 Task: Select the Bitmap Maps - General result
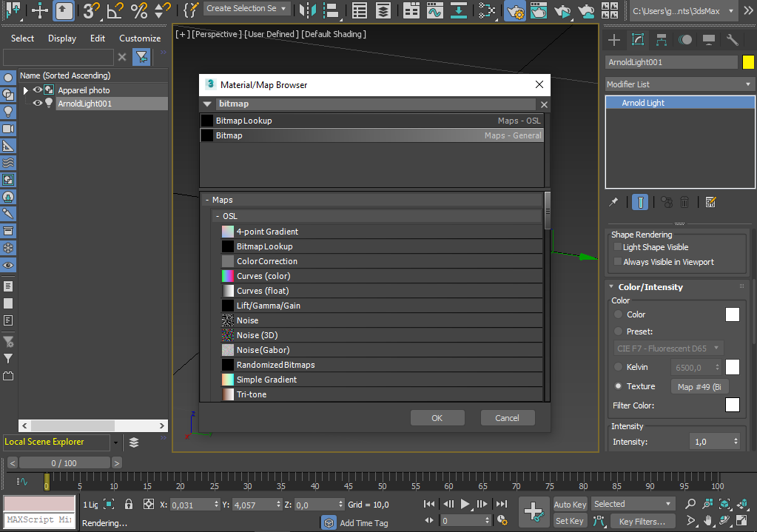tap(371, 135)
